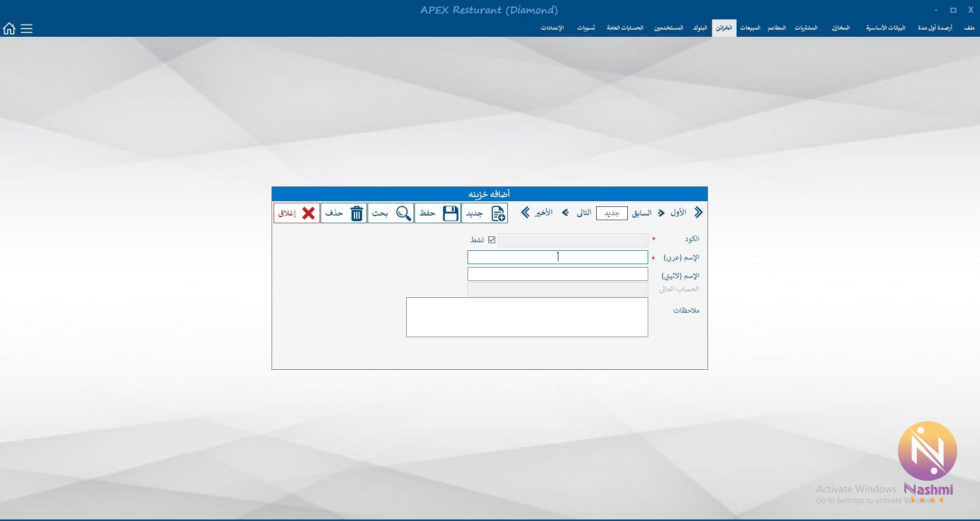
Task: Click the New (جديد) document icon
Action: (x=498, y=213)
